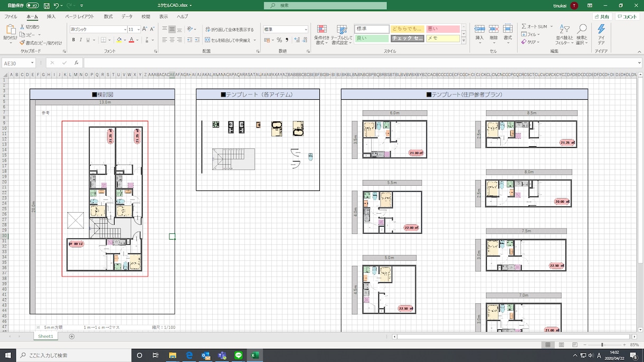The image size is (644, 362).
Task: Select the Sheet1 worksheet tab
Action: (45, 337)
